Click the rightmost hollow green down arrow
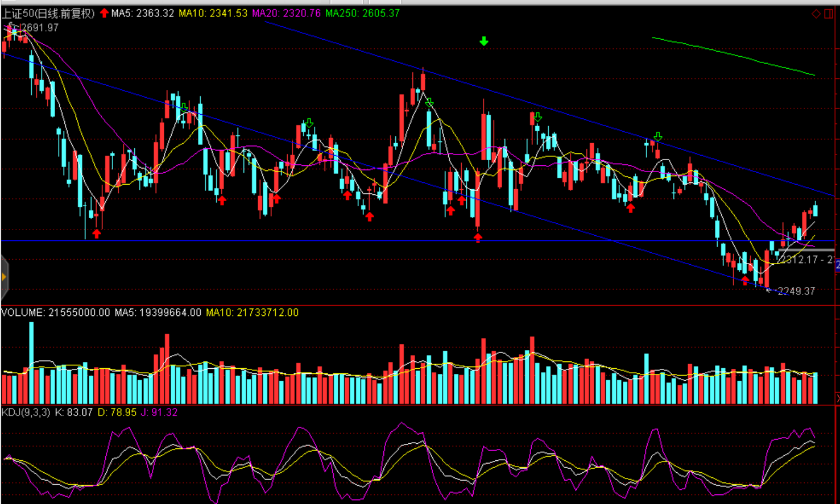This screenshot has width=840, height=504. (x=658, y=137)
